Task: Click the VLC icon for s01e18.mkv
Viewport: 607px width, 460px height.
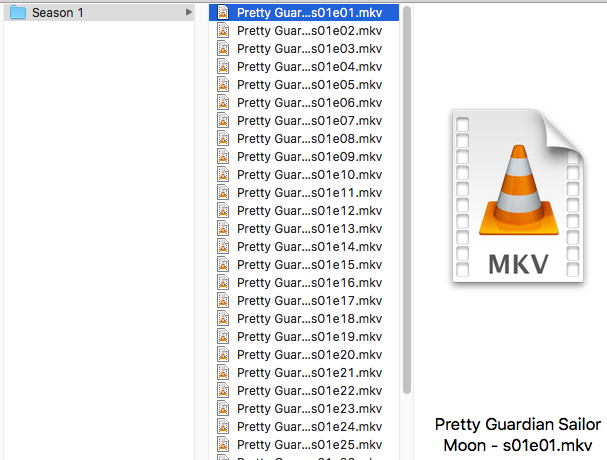Action: (x=223, y=319)
